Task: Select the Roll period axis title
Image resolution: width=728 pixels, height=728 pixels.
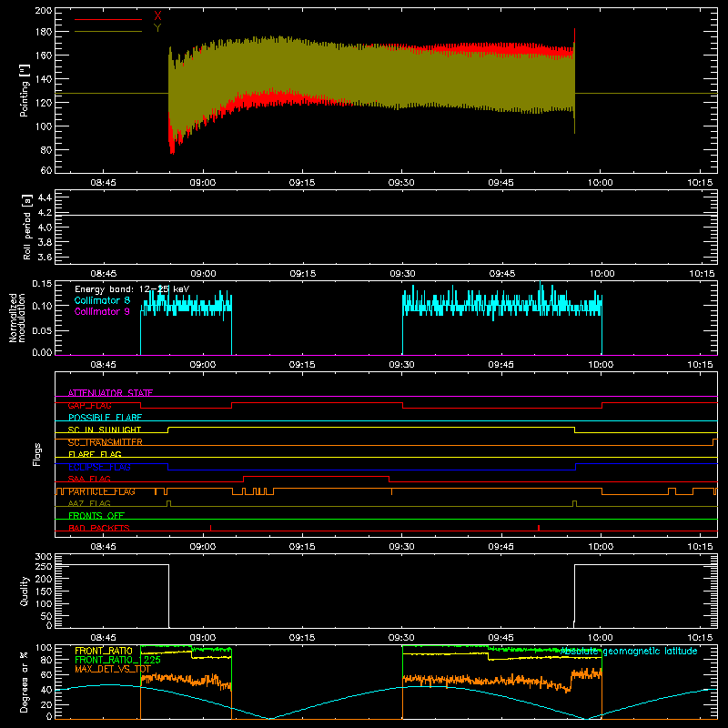Action: click(x=26, y=227)
